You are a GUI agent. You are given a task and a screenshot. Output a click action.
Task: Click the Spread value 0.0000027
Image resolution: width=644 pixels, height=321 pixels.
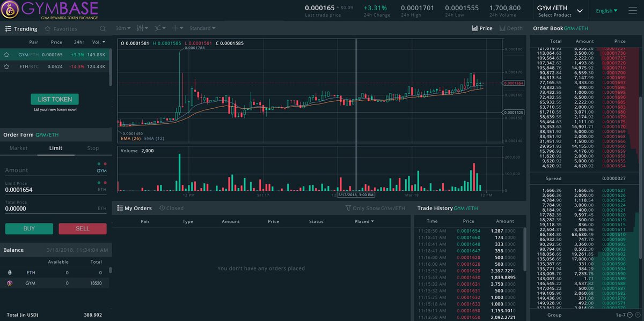click(x=614, y=178)
